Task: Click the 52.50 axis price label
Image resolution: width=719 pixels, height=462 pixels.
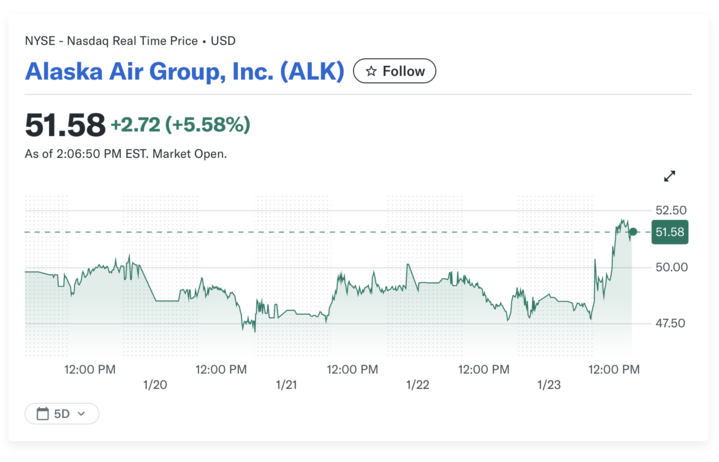Action: [671, 210]
